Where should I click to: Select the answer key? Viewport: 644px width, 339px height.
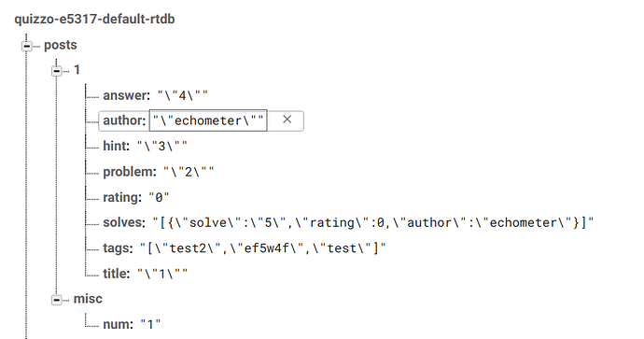point(127,95)
